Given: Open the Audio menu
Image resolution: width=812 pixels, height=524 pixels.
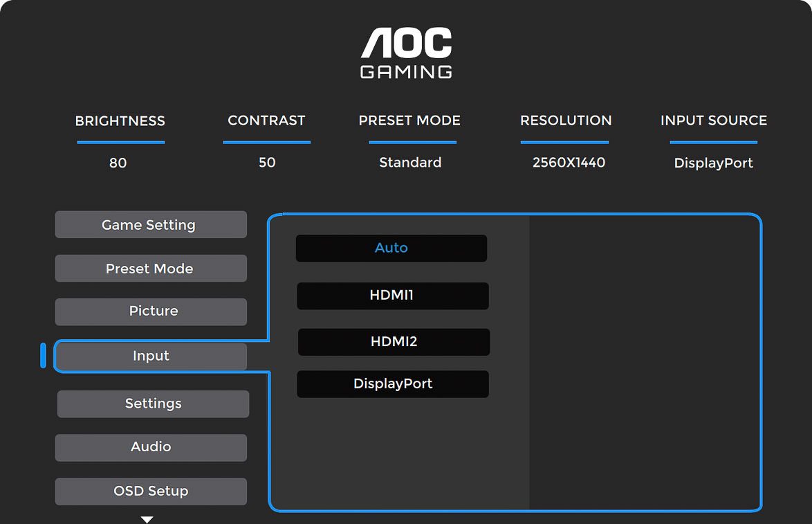Looking at the screenshot, I should [x=151, y=447].
